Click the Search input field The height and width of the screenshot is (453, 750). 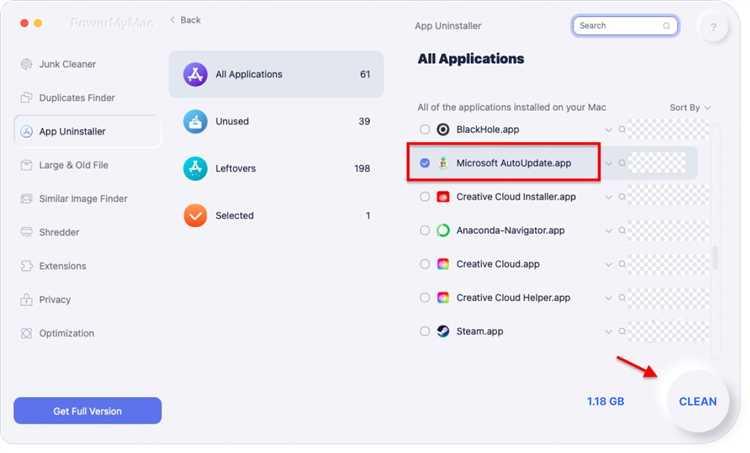(625, 26)
